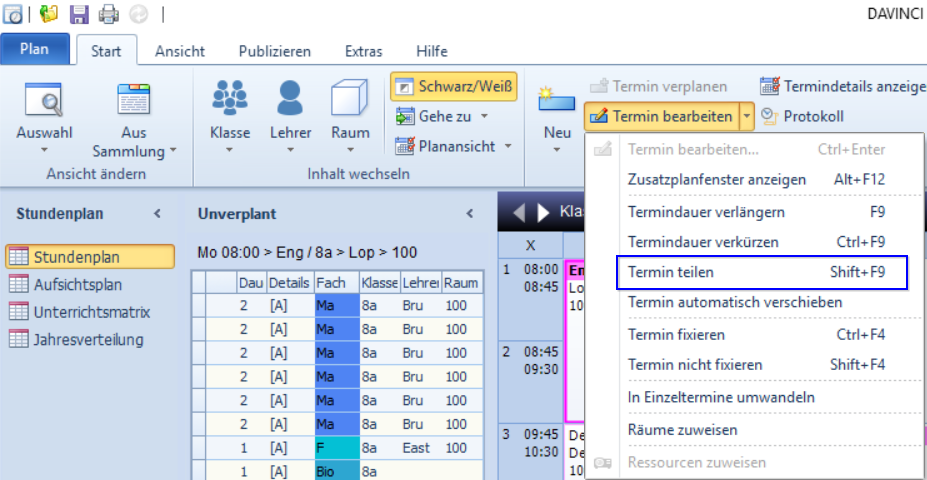Viewport: 927px width, 480px height.
Task: Open the Protokoll button
Action: (x=802, y=116)
